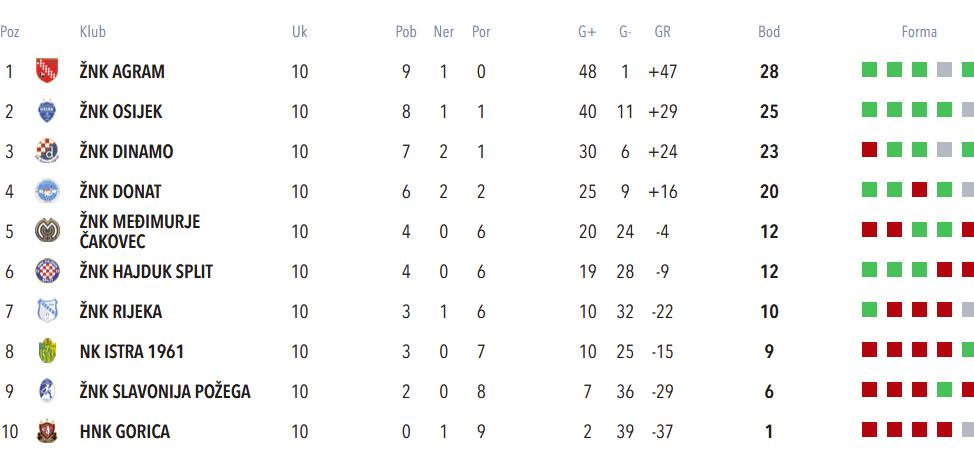Sort table by the Bod column header
This screenshot has width=974, height=455.
pyautogui.click(x=768, y=32)
